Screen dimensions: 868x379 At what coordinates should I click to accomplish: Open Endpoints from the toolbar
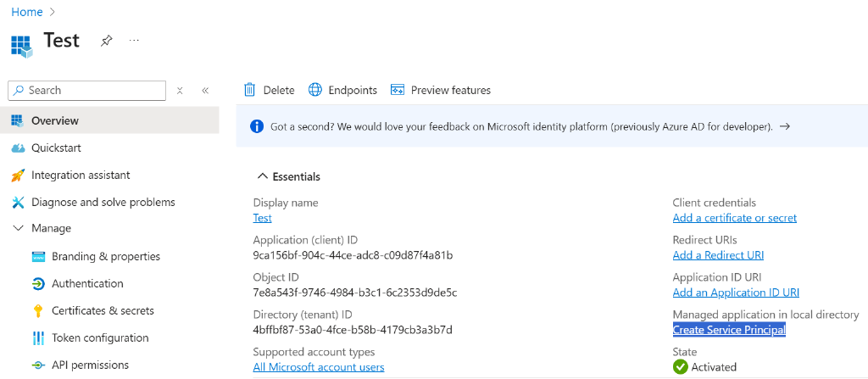coord(342,90)
